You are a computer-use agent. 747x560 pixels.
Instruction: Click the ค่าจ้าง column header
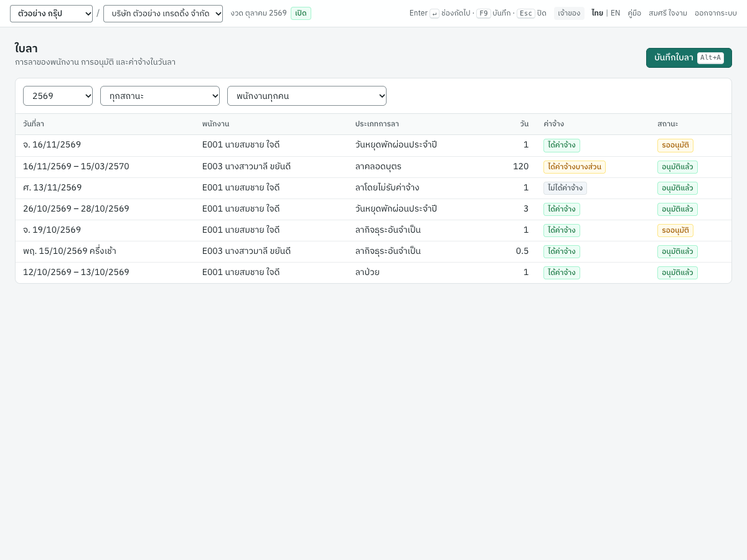click(553, 124)
